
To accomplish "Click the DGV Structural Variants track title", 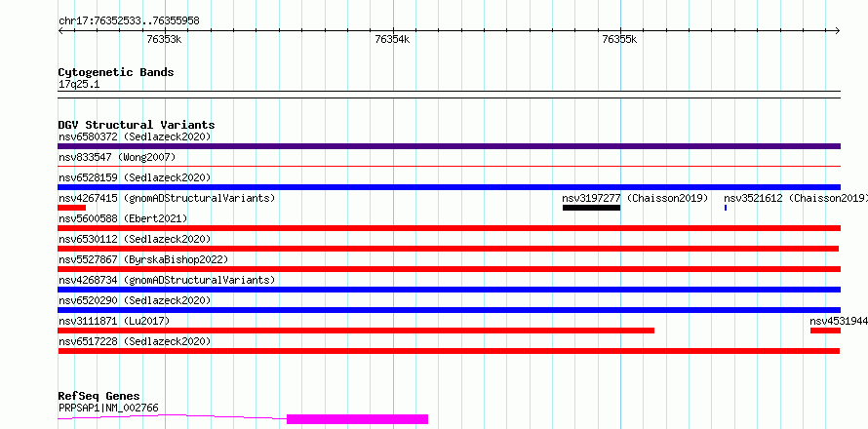I will pos(137,125).
